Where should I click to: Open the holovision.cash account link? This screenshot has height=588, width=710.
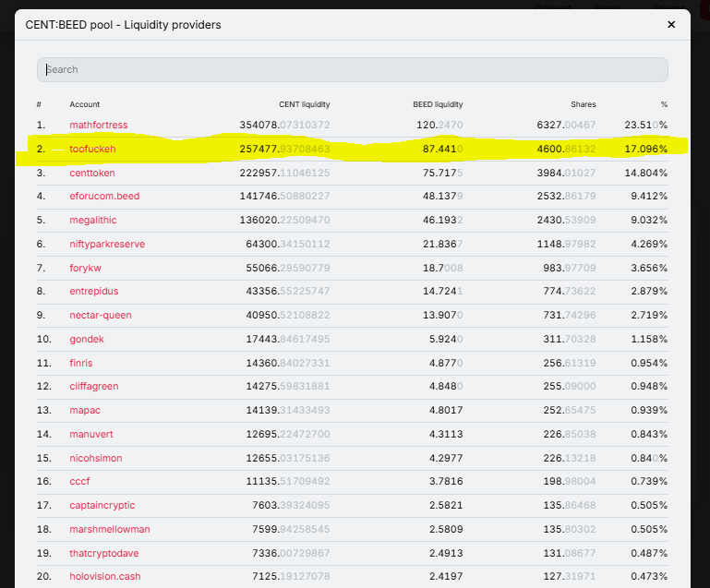click(105, 577)
